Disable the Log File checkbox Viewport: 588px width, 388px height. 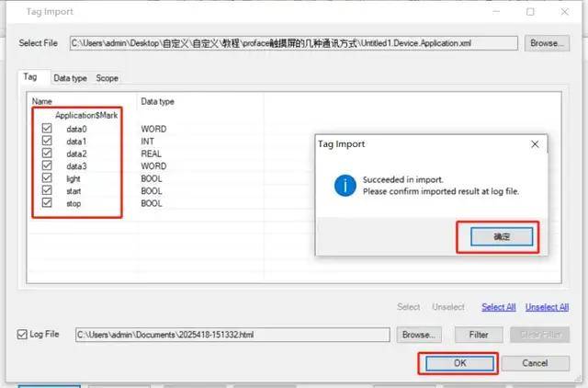[24, 335]
